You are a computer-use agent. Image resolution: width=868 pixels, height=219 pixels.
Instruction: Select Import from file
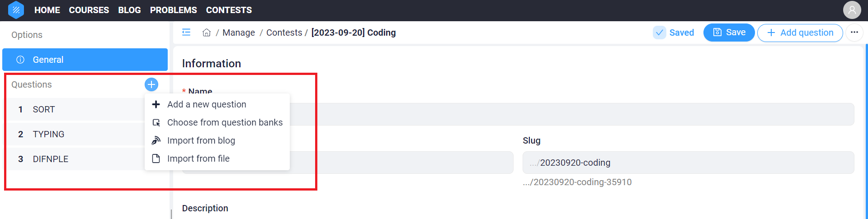[198, 158]
